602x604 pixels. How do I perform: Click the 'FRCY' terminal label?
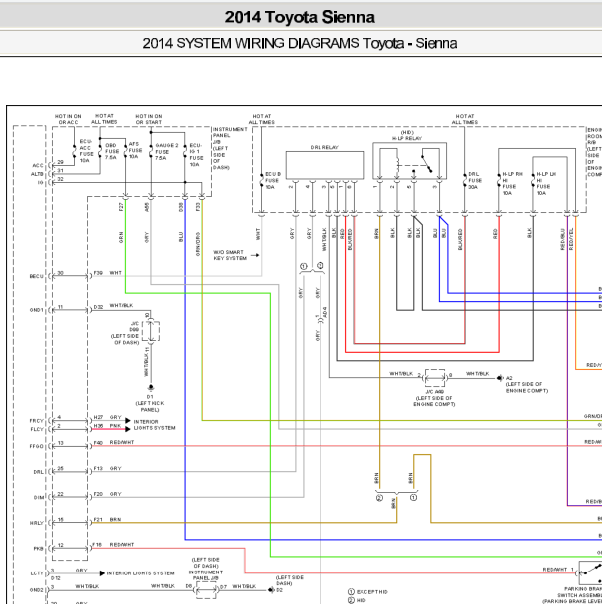click(x=37, y=421)
